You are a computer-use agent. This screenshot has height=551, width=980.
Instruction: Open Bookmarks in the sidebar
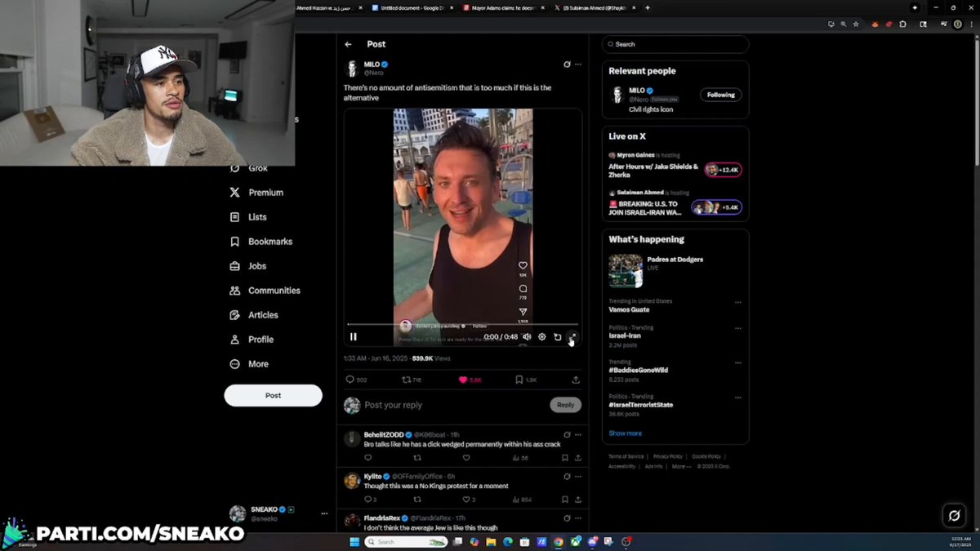pyautogui.click(x=261, y=242)
